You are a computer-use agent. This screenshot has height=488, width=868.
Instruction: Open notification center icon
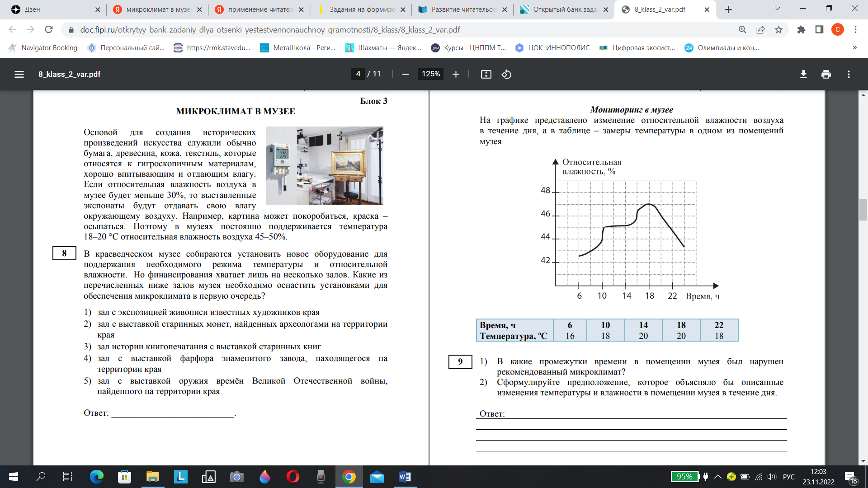pyautogui.click(x=851, y=478)
